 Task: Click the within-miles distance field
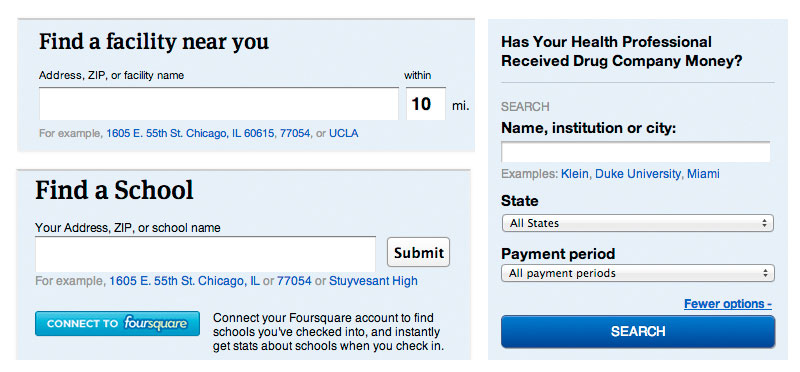(426, 104)
